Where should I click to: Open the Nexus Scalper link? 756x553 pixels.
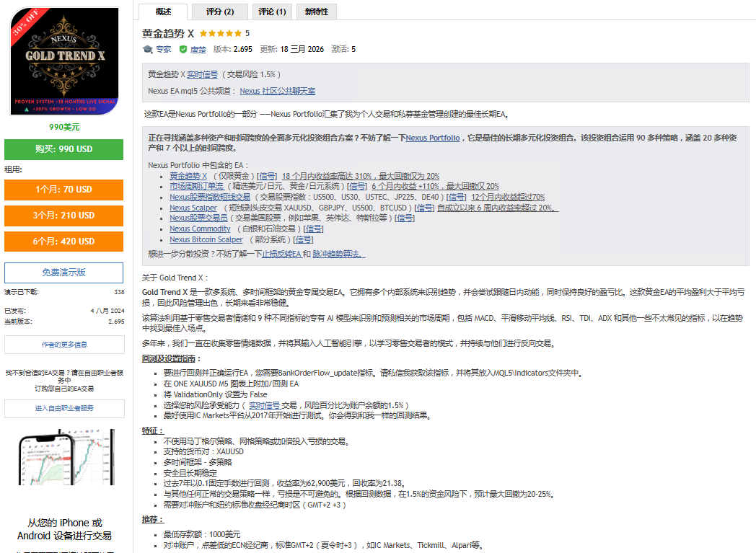click(x=193, y=208)
